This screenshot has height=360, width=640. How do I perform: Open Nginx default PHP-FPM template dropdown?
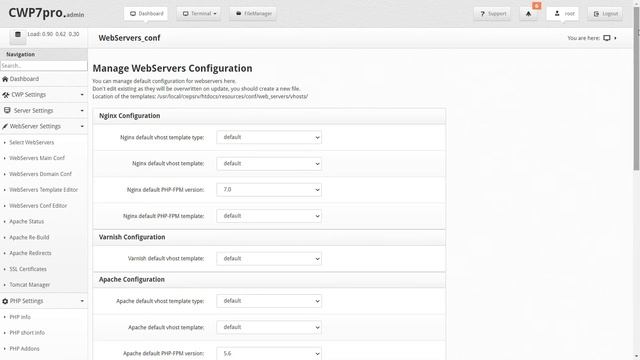pyautogui.click(x=269, y=216)
